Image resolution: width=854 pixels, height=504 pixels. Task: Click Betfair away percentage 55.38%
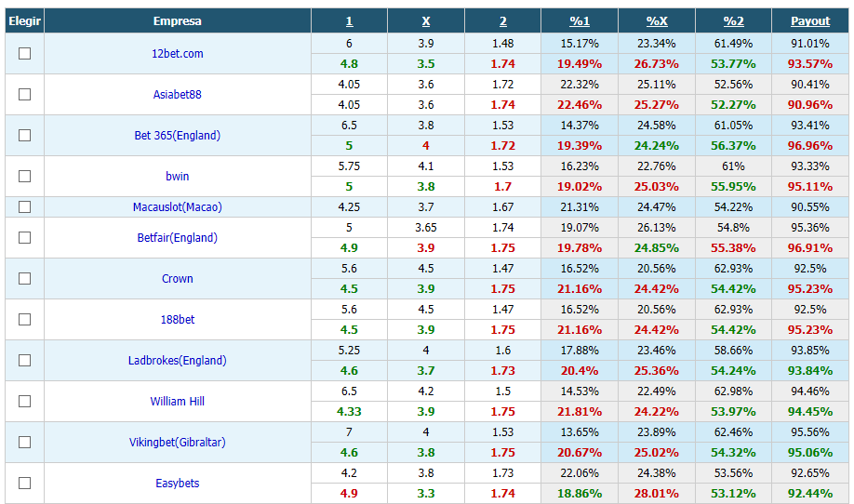click(734, 248)
